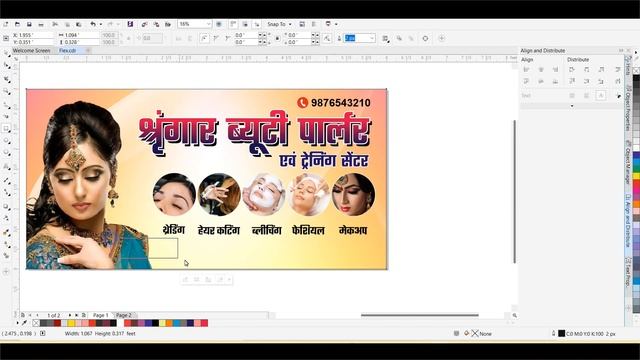Click the Paste icon in the toolbar
Image resolution: width=640 pixels, height=360 pixels.
pos(79,24)
